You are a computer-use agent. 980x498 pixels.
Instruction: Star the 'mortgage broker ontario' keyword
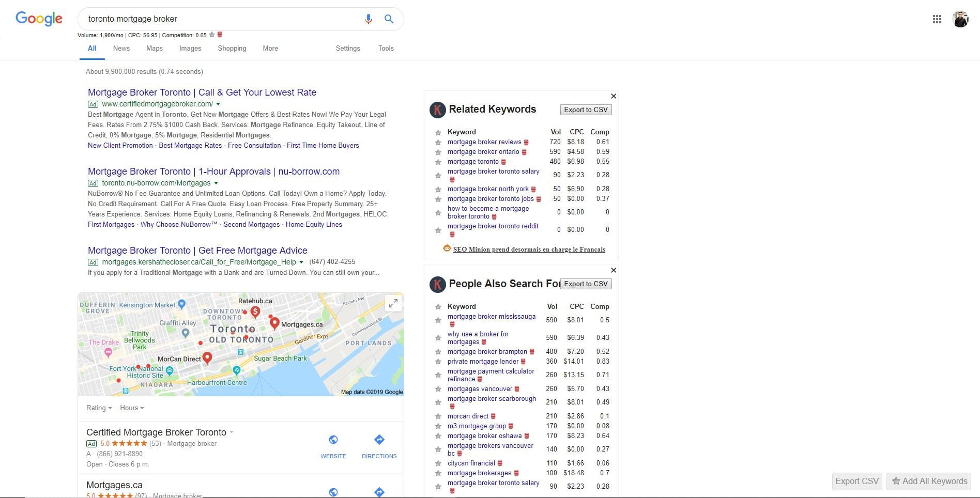(x=438, y=152)
